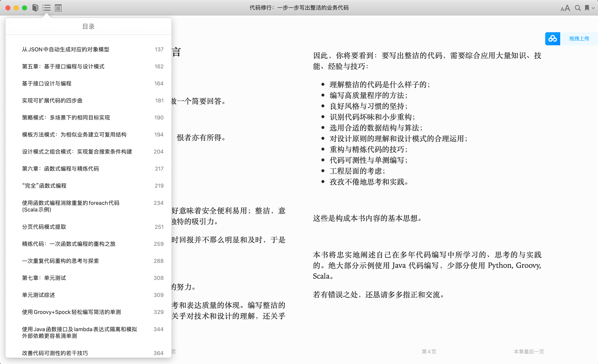Click page number 137 in contents
This screenshot has width=598, height=364.
click(x=159, y=49)
